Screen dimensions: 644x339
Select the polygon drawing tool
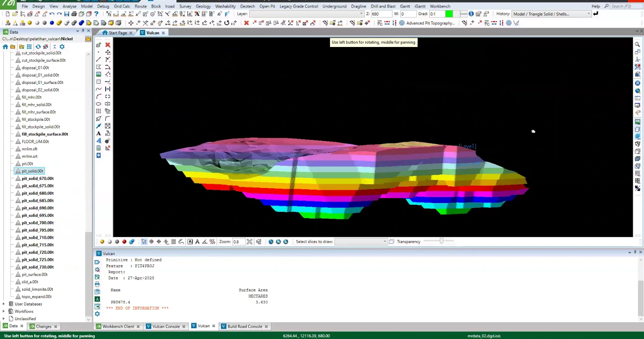[99, 67]
